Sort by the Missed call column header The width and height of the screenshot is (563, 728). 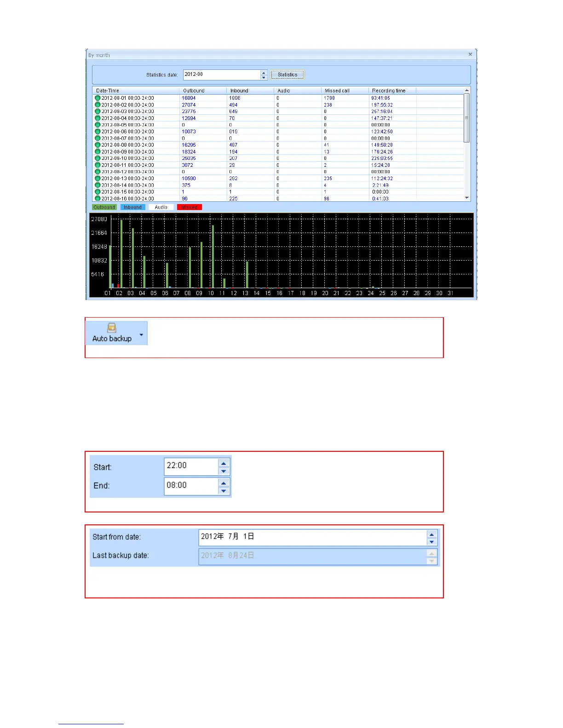(x=345, y=91)
